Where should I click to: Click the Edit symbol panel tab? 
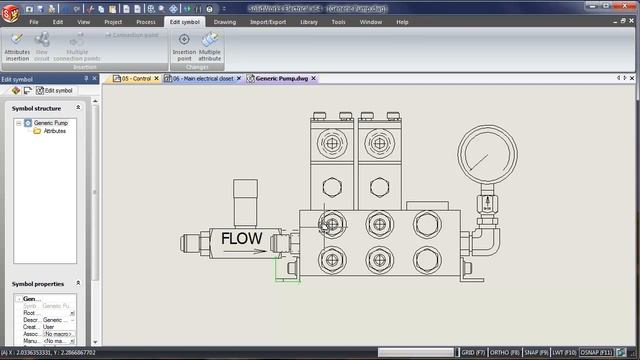click(54, 91)
